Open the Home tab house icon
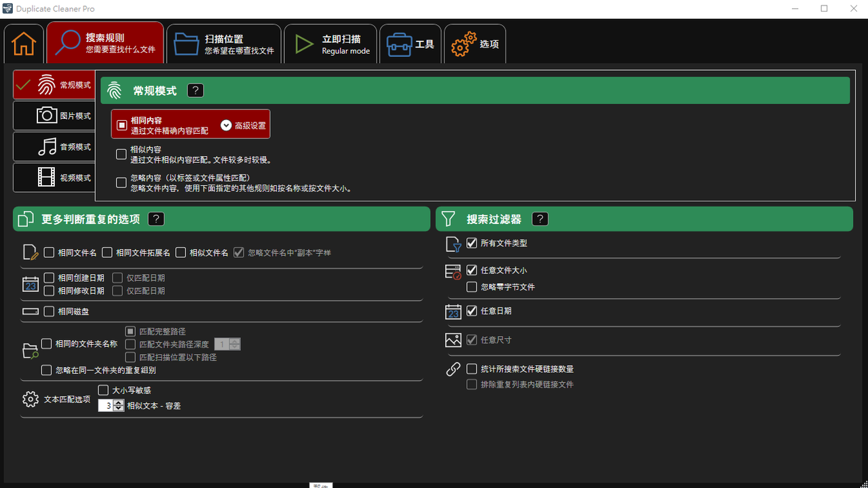This screenshot has height=488, width=868. click(24, 43)
